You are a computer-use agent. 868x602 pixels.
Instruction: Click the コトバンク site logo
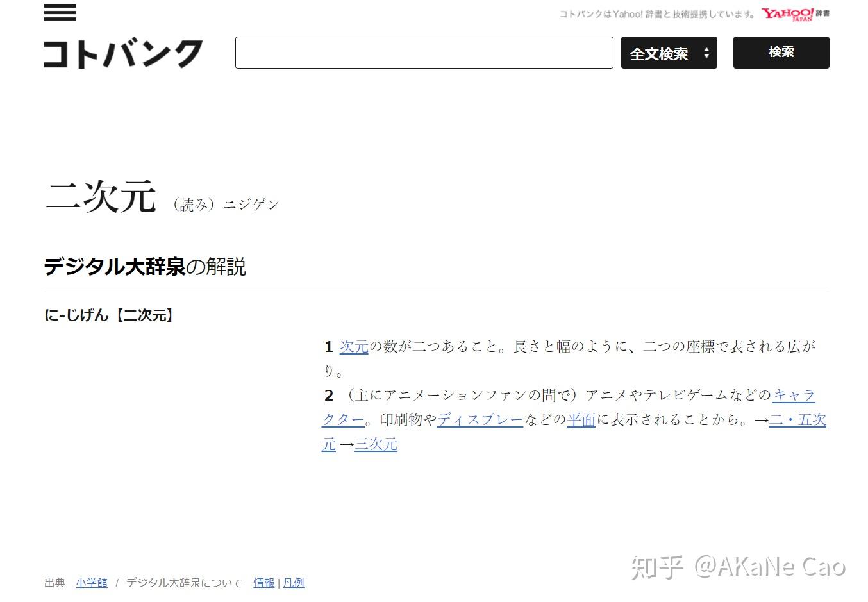(123, 54)
